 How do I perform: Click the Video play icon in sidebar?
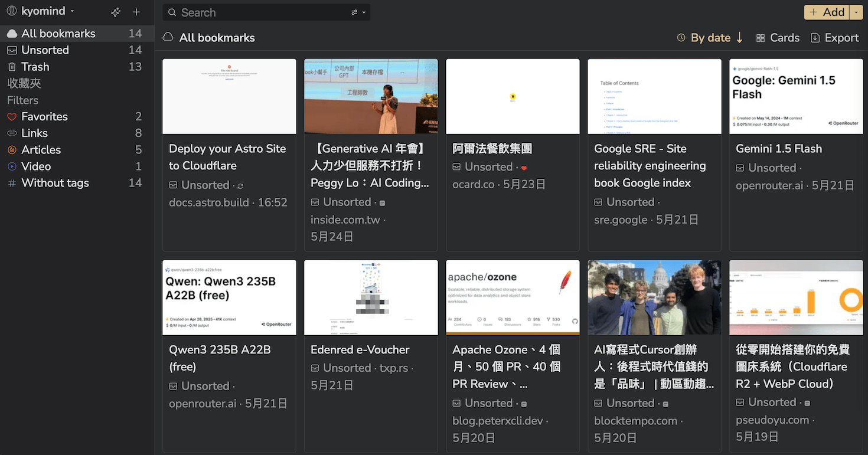(x=12, y=166)
